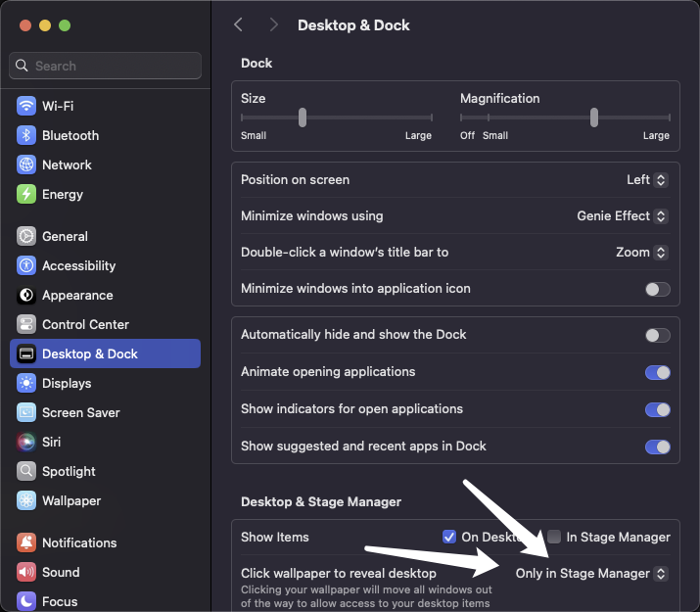Click the Wallpaper flower icon
The width and height of the screenshot is (700, 612).
(26, 500)
